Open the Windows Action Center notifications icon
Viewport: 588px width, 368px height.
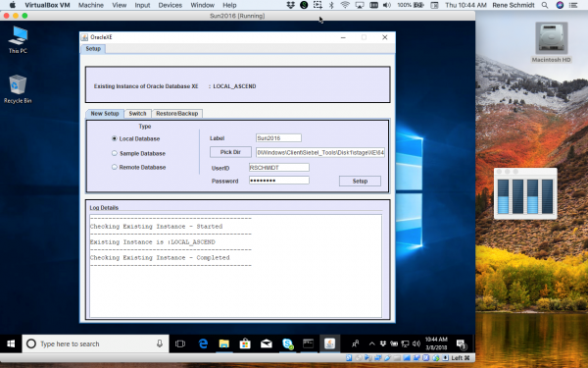click(461, 343)
